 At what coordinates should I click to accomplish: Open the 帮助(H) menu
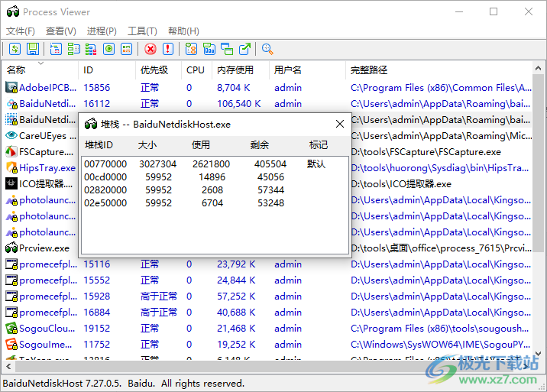tap(183, 31)
